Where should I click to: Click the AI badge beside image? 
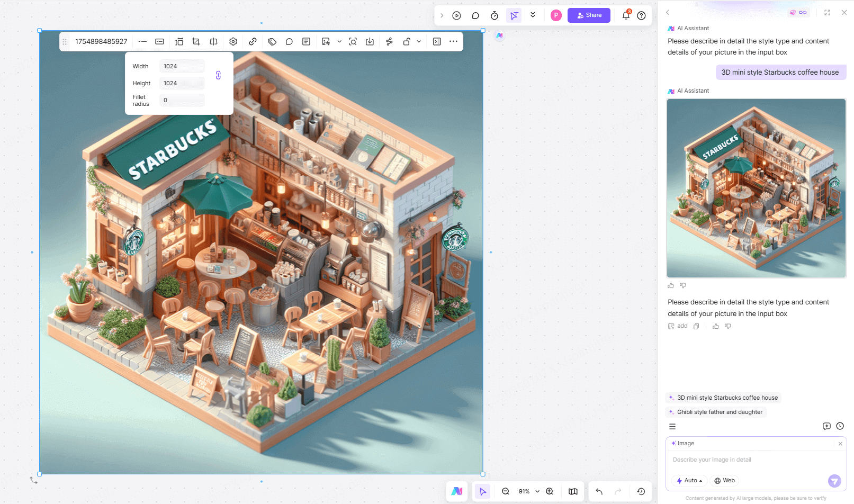tap(499, 35)
